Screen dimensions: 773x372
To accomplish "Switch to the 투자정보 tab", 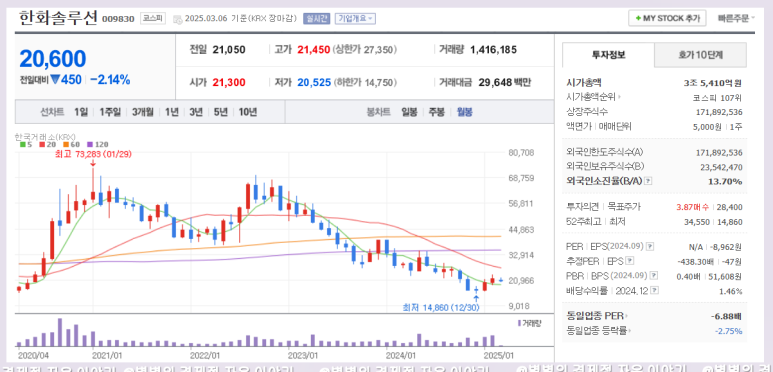I will (x=608, y=55).
